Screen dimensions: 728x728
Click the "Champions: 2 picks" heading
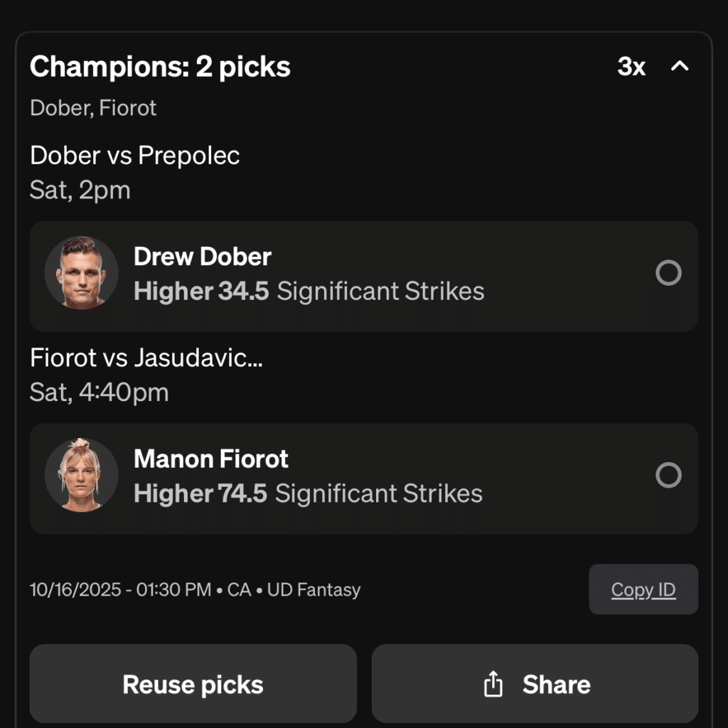tap(160, 67)
